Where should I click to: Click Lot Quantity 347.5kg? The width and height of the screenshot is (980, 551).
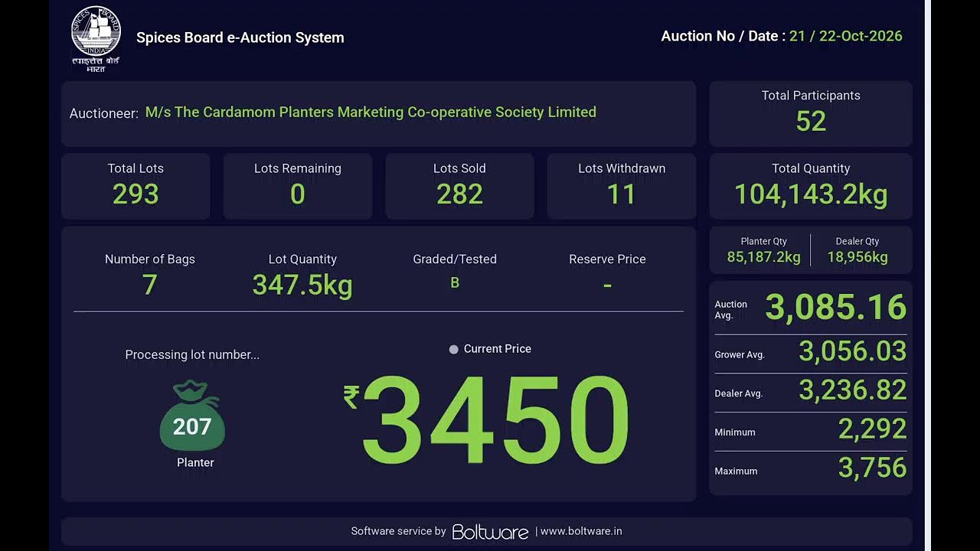point(302,285)
